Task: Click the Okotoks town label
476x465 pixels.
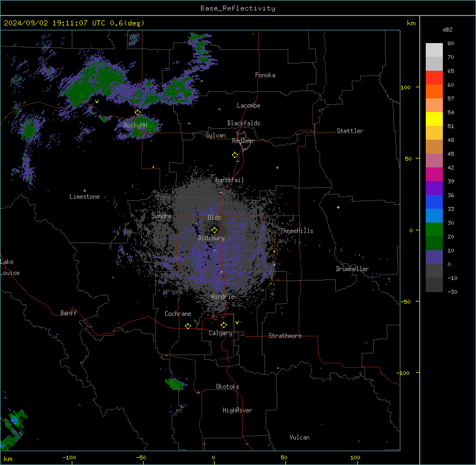Action: click(x=228, y=387)
